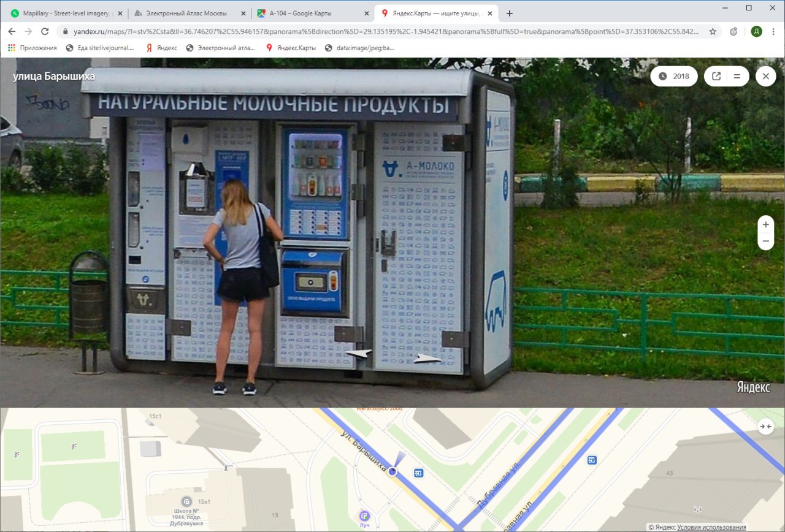Close the A-104 Google Карты tab
This screenshot has width=785, height=532.
366,13
